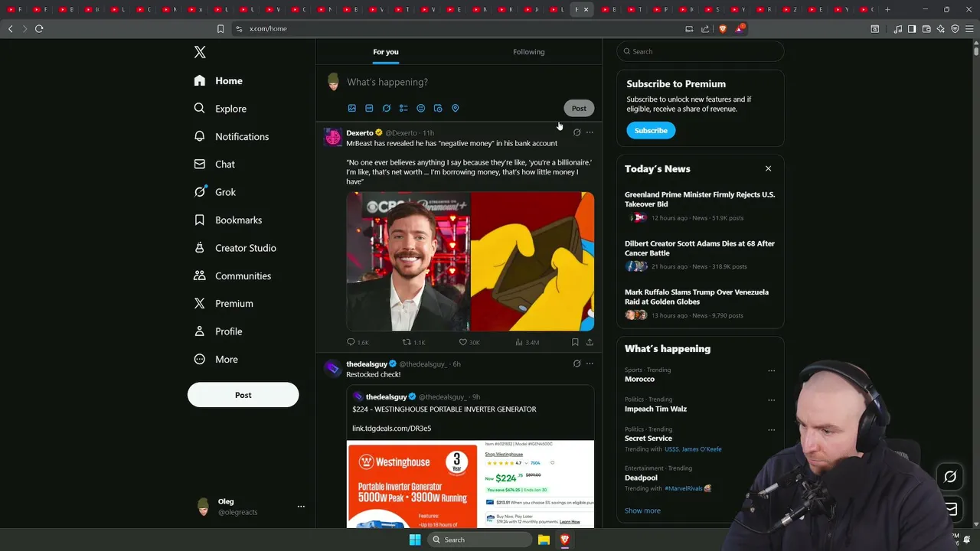Image resolution: width=980 pixels, height=551 pixels.
Task: Open Mark Ruffalo Slams Trump news story
Action: (697, 297)
